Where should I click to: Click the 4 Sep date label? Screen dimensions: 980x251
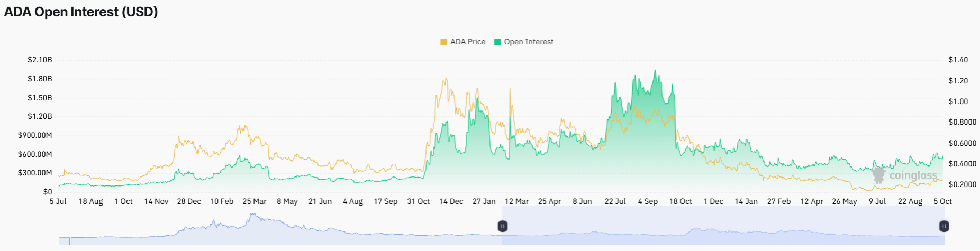[648, 201]
